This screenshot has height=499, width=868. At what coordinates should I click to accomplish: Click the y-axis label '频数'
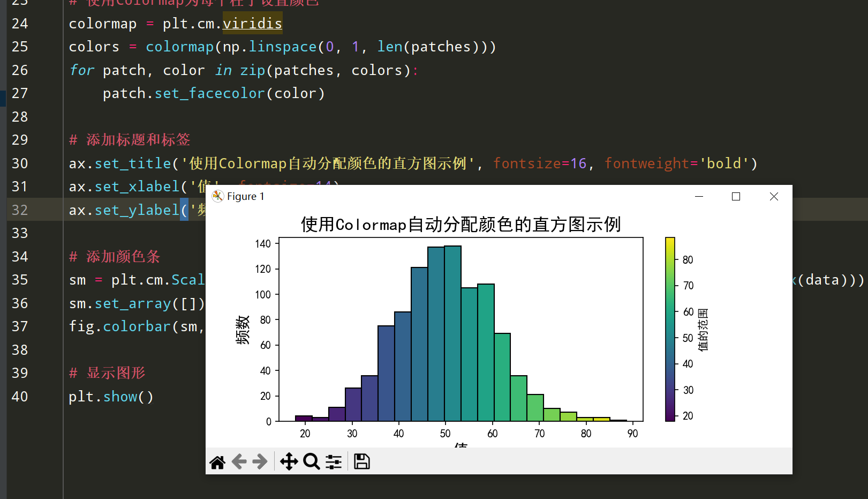(x=243, y=330)
